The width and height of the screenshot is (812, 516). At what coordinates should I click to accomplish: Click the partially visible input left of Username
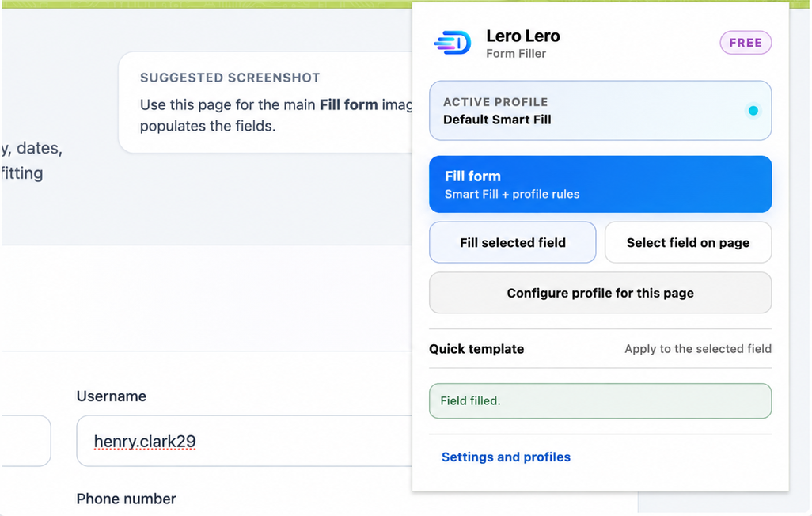click(26, 441)
